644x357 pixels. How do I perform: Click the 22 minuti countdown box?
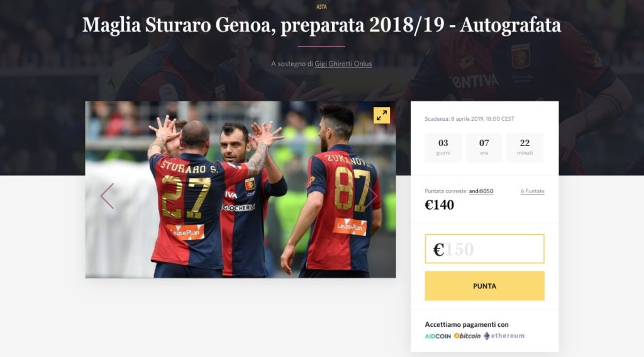[525, 147]
